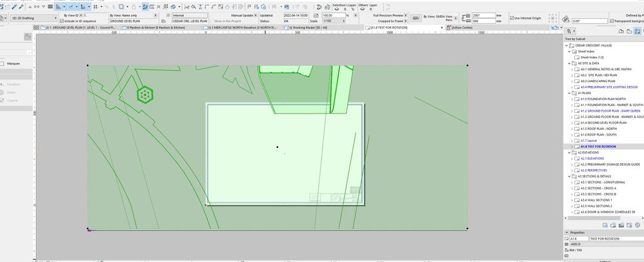Click the Others' Layer eye icon
Viewport: 644px width, 262px height.
pos(362,9)
